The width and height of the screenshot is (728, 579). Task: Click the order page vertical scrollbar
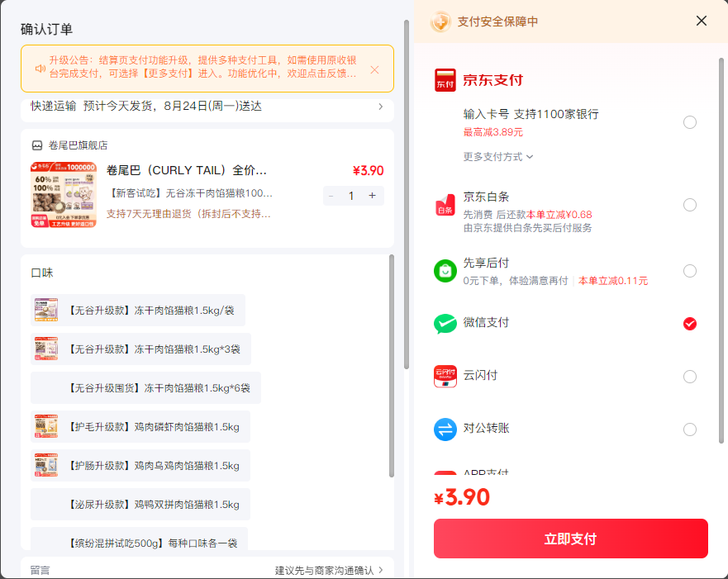pyautogui.click(x=407, y=195)
